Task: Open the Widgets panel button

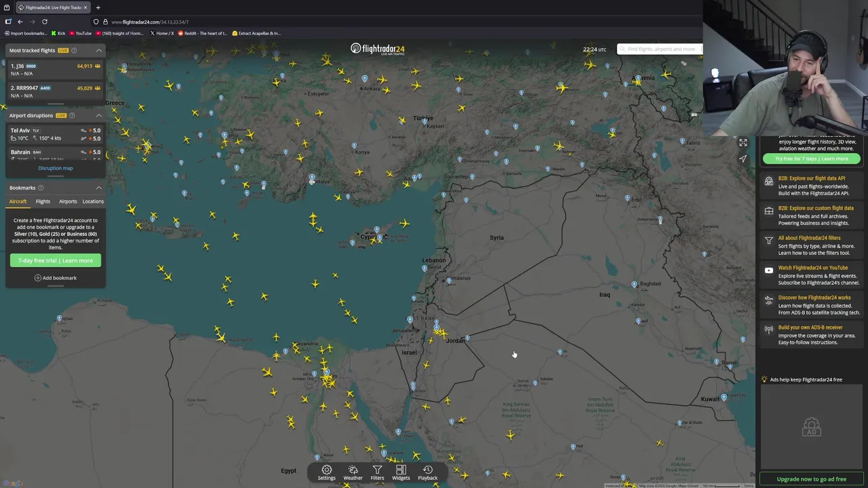Action: click(x=401, y=472)
